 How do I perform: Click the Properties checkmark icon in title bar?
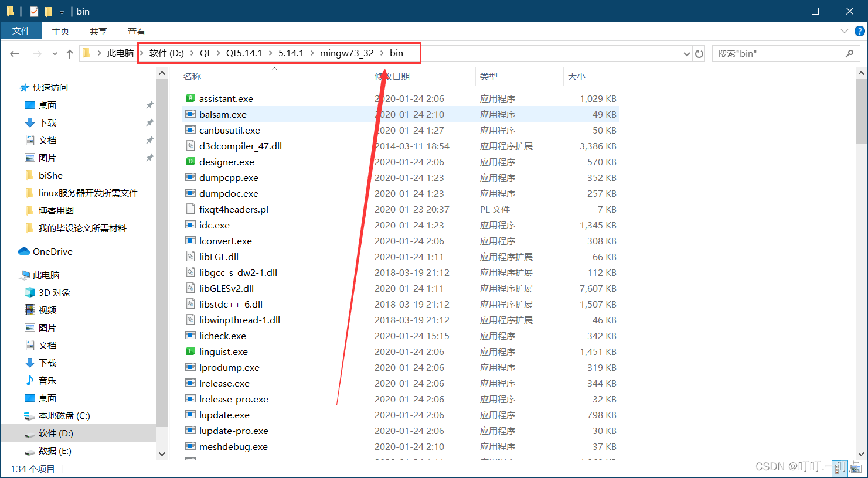[x=34, y=11]
